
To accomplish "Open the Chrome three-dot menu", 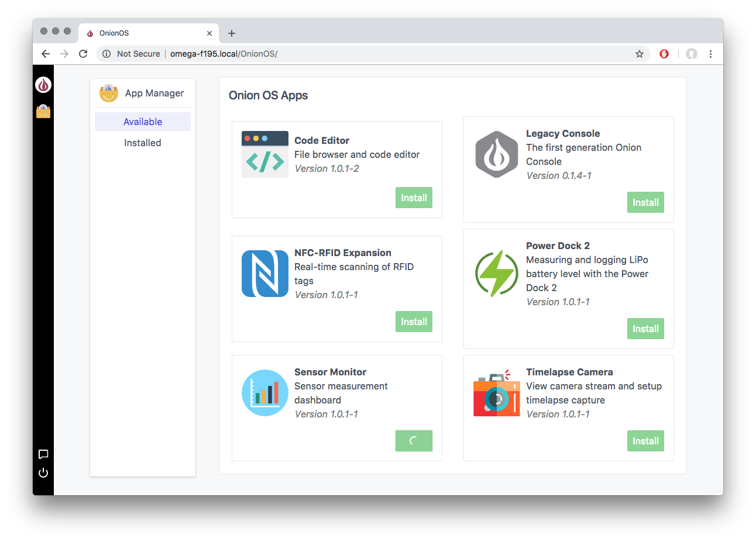I will (710, 53).
